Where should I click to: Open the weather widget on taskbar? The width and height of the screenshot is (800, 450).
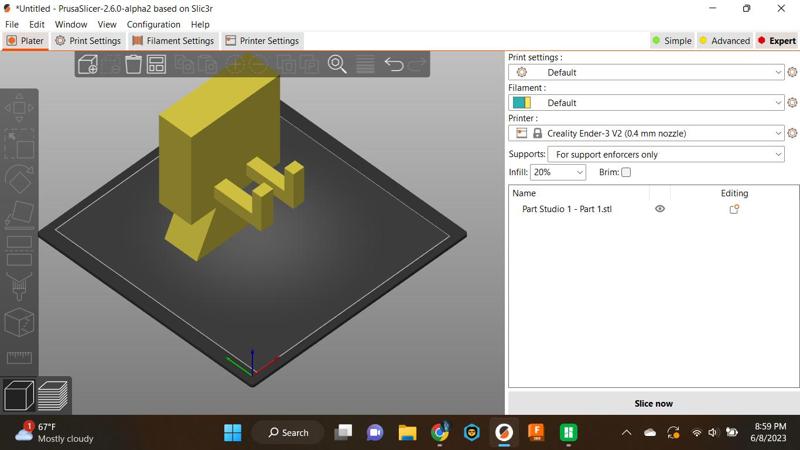coord(54,433)
